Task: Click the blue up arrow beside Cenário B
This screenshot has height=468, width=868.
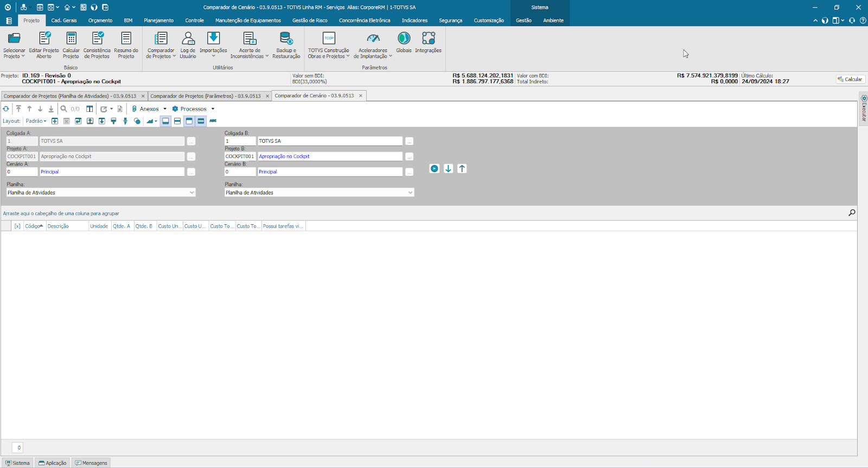Action: (462, 168)
